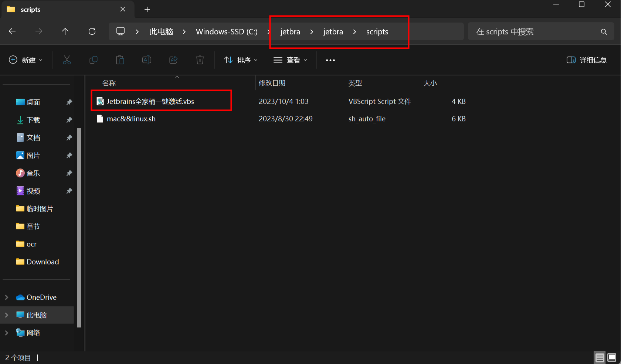This screenshot has height=364, width=621.
Task: Go back using the back arrow
Action: [x=12, y=31]
